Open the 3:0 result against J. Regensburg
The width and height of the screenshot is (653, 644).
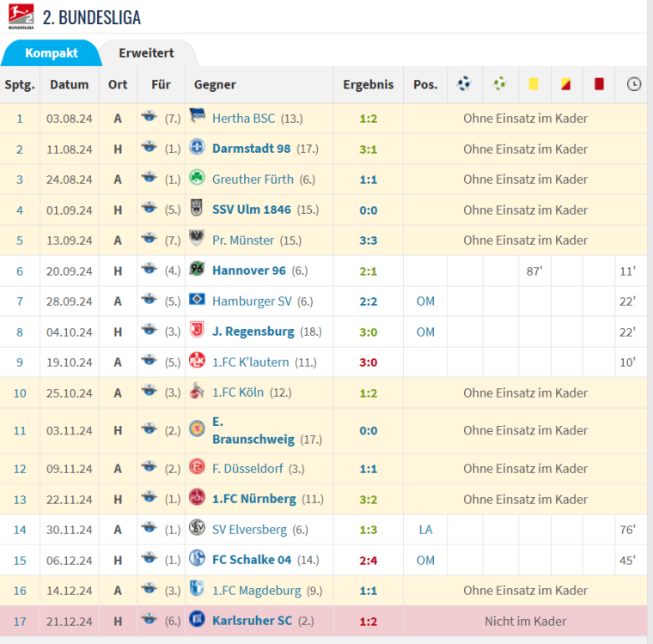click(x=368, y=331)
